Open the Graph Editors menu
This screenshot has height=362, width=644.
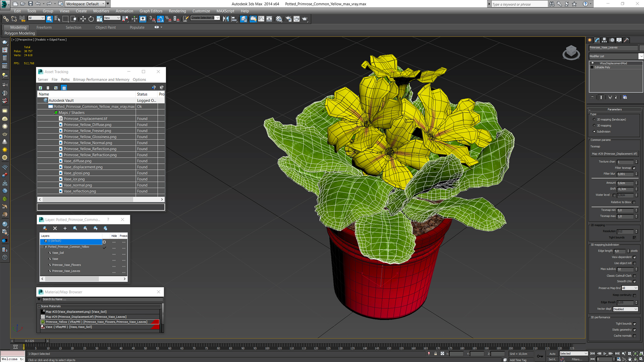click(151, 11)
